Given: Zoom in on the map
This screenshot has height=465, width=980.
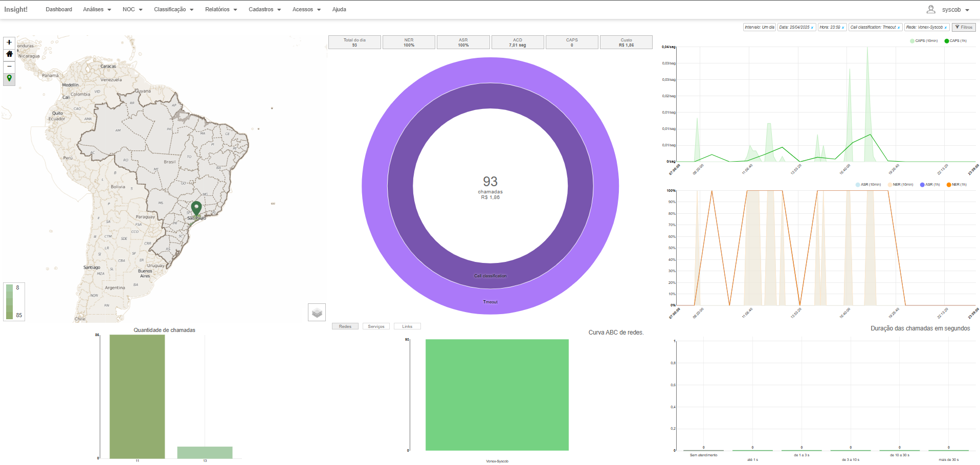Looking at the screenshot, I should tap(9, 42).
